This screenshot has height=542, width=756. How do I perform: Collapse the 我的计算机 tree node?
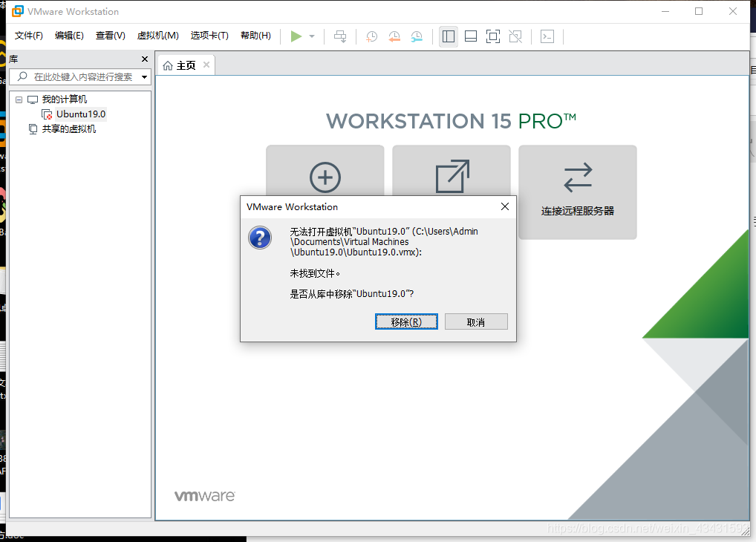pyautogui.click(x=19, y=99)
